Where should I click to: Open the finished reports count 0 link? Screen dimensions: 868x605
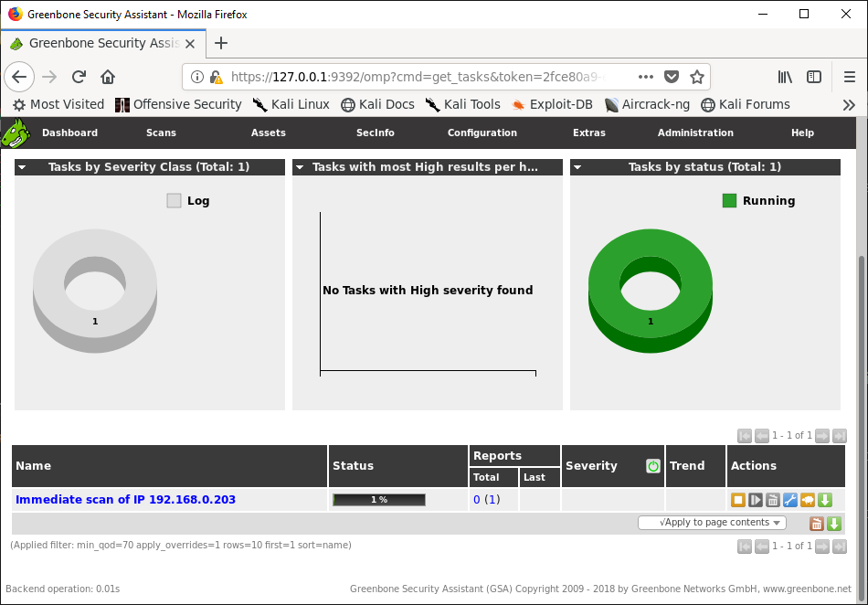point(477,500)
